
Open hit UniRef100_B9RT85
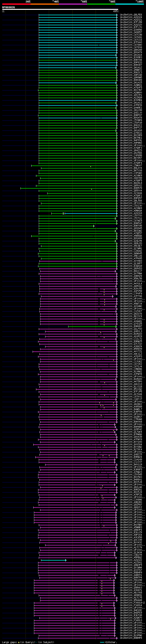[131, 226]
